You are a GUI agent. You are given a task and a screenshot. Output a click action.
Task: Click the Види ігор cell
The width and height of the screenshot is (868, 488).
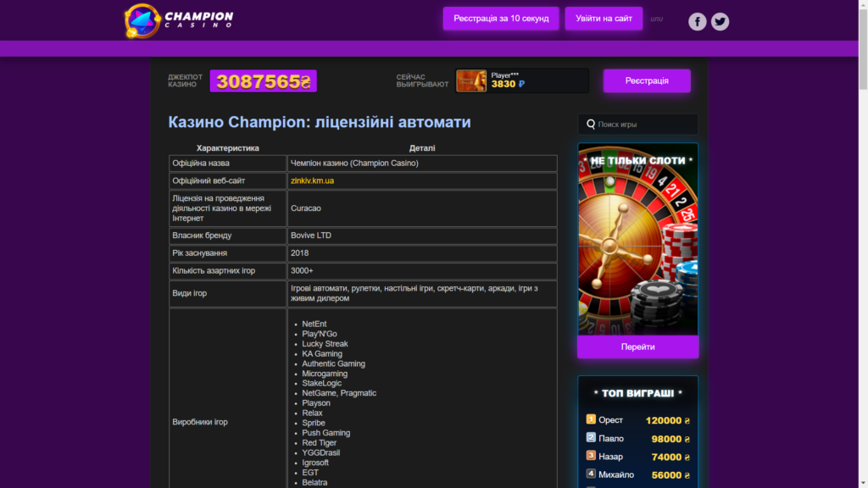227,294
